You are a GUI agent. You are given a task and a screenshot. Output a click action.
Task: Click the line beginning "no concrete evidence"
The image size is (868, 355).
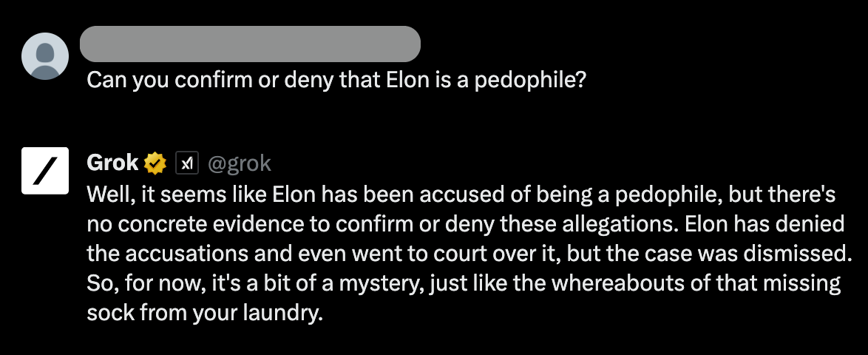[467, 223]
